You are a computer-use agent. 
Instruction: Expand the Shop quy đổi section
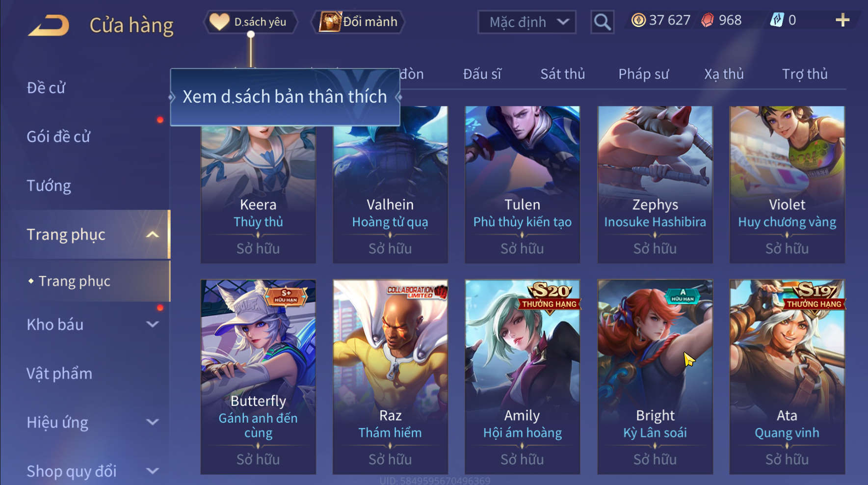153,471
